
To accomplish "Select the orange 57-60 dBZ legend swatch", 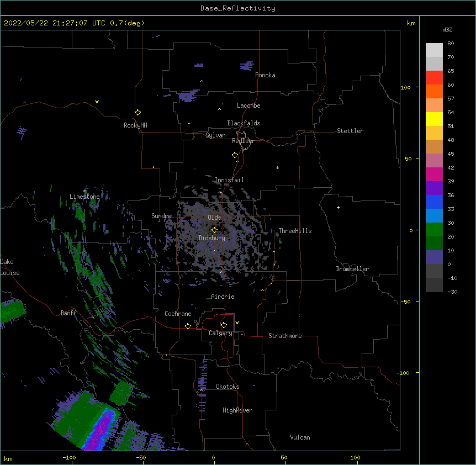I will tap(434, 92).
